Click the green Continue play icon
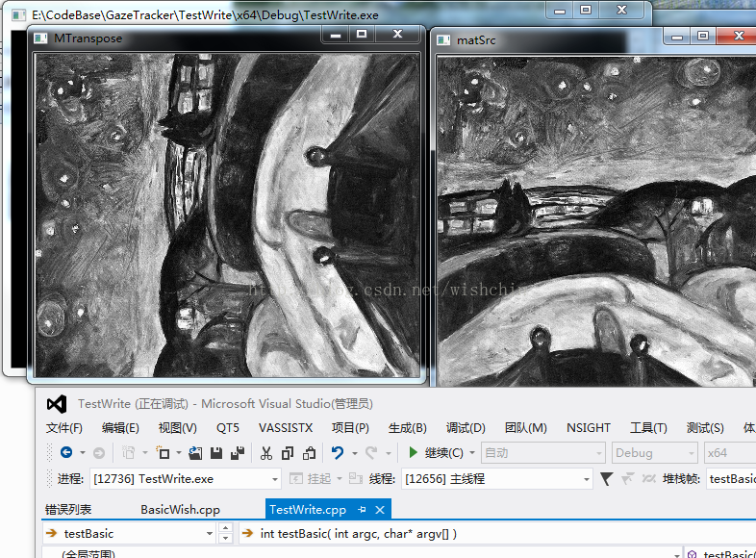 [413, 452]
